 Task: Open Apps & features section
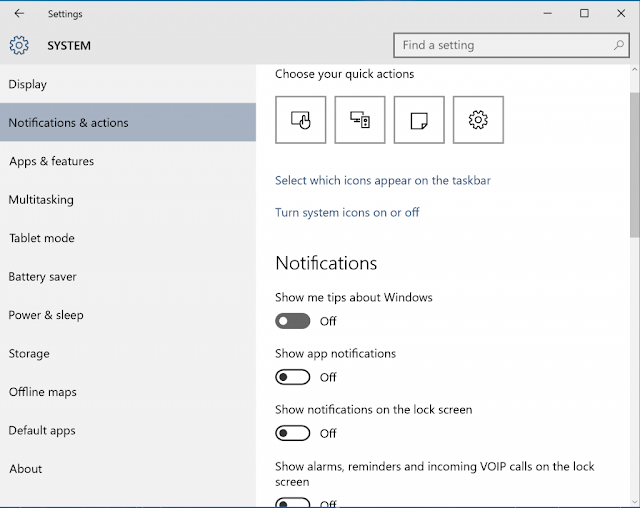[x=50, y=161]
